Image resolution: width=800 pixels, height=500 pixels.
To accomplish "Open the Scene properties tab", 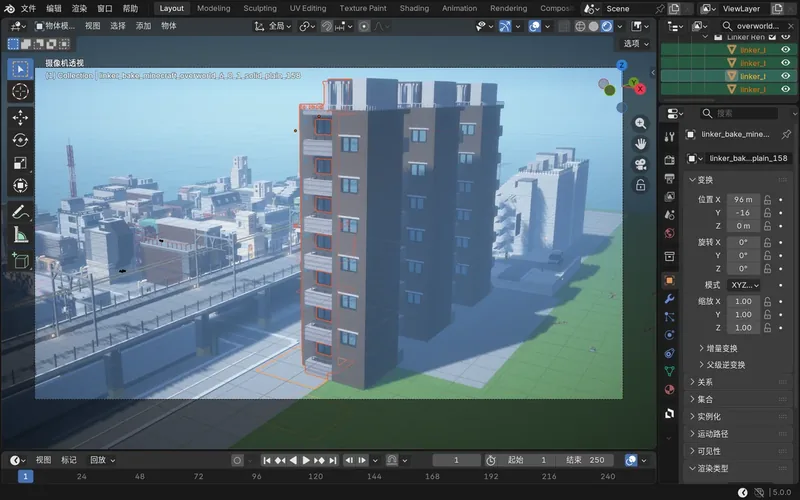I will [x=669, y=215].
